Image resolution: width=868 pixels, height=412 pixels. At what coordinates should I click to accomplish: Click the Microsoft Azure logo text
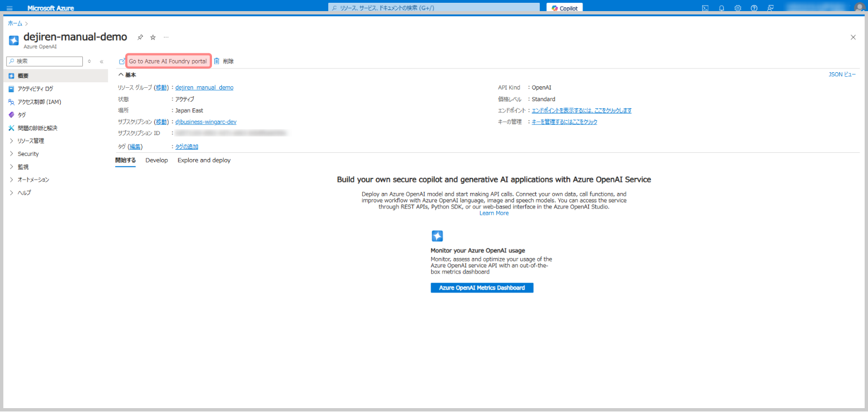tap(51, 8)
